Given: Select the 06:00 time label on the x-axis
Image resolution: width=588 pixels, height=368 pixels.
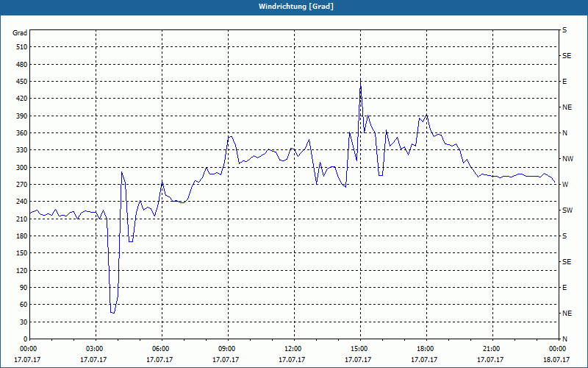Looking at the screenshot, I should point(161,348).
